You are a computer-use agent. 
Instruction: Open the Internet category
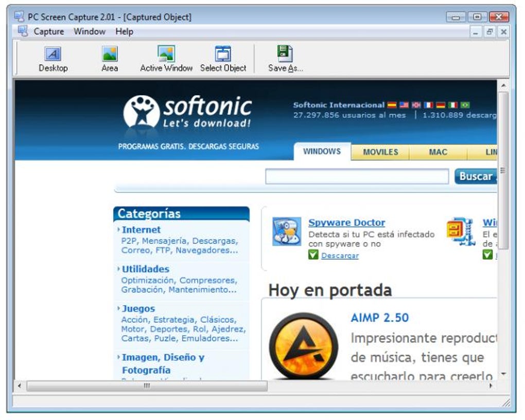click(141, 230)
